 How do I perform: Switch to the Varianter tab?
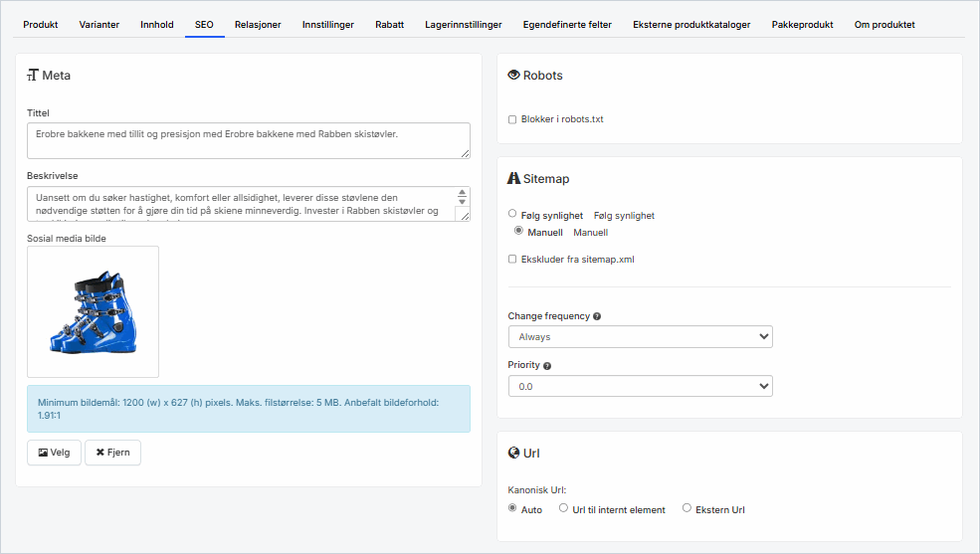point(98,24)
